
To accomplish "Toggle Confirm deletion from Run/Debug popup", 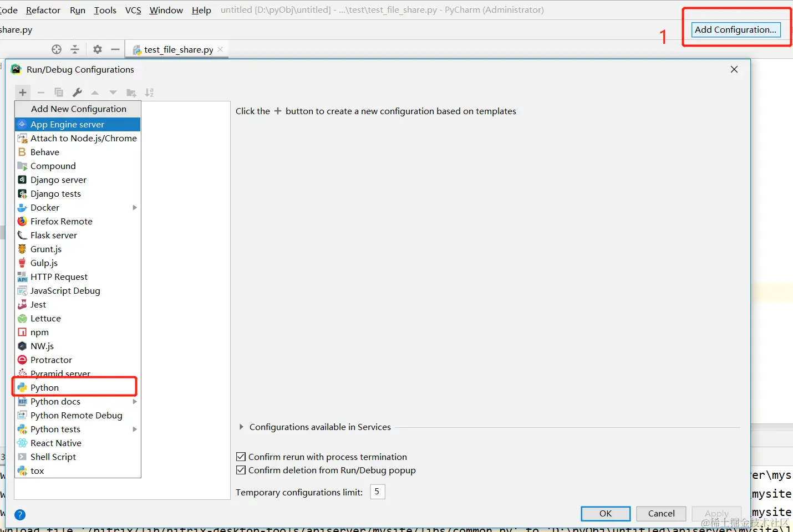I will (241, 470).
